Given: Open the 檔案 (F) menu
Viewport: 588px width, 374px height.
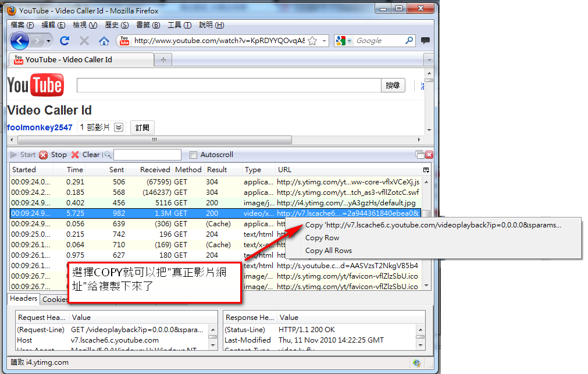Looking at the screenshot, I should [x=22, y=25].
